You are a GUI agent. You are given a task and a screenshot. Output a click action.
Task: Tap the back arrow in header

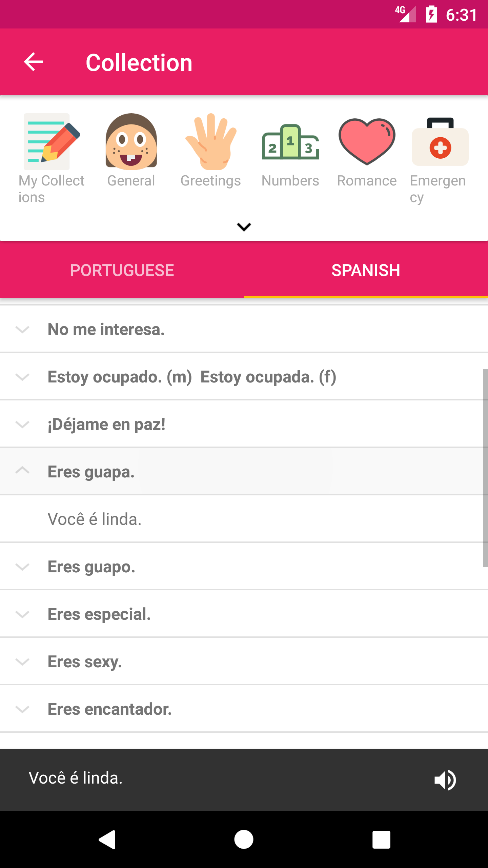33,62
